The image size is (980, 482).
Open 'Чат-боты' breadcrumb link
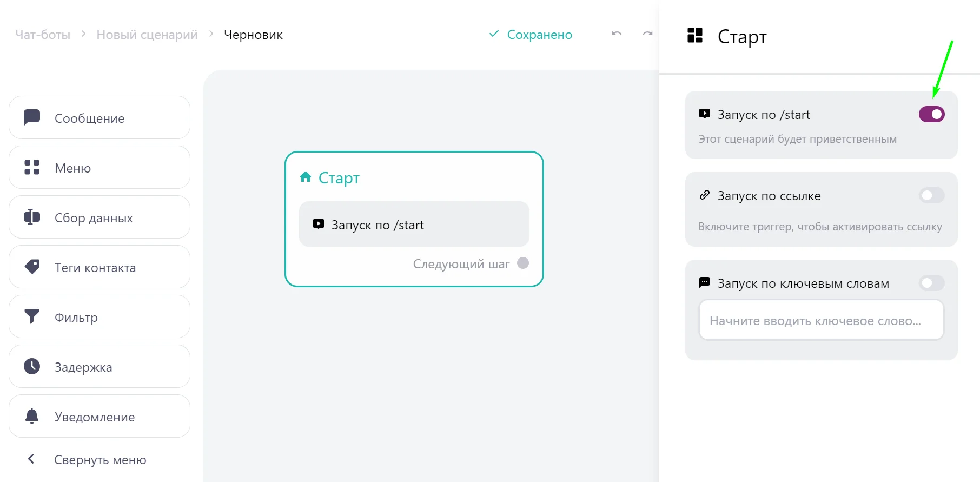(43, 35)
